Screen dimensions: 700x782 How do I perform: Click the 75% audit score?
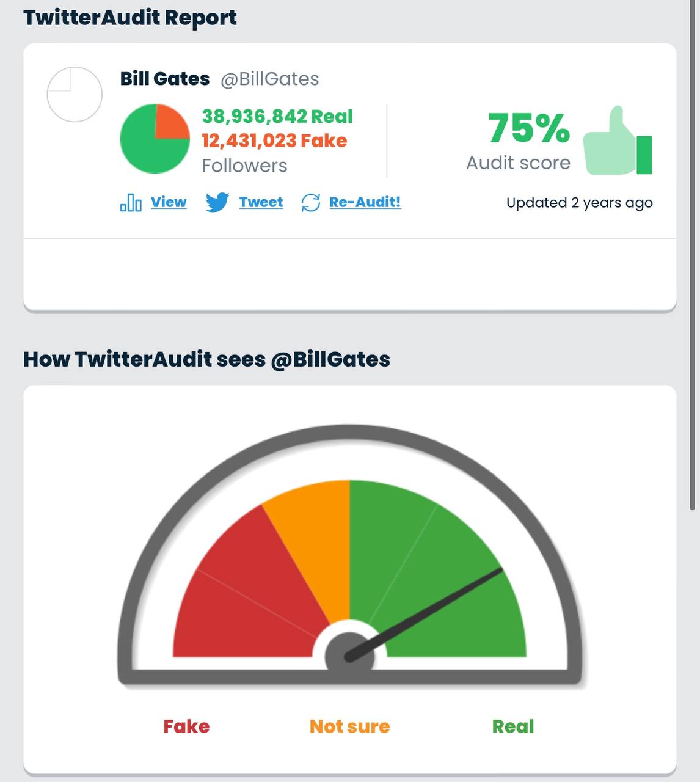[529, 128]
